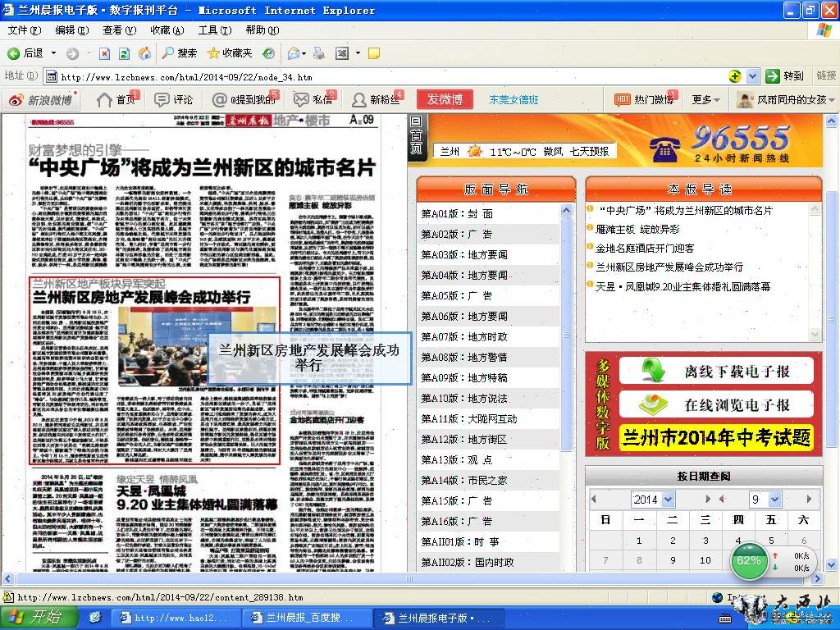The height and width of the screenshot is (630, 840).
Task: Click the Stop loading icon
Action: (x=104, y=53)
